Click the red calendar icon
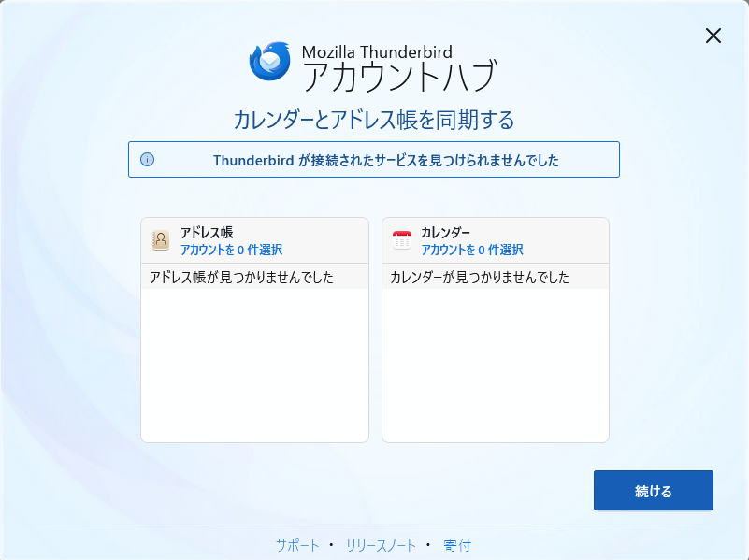Viewport: 749px width, 560px height. 401,240
